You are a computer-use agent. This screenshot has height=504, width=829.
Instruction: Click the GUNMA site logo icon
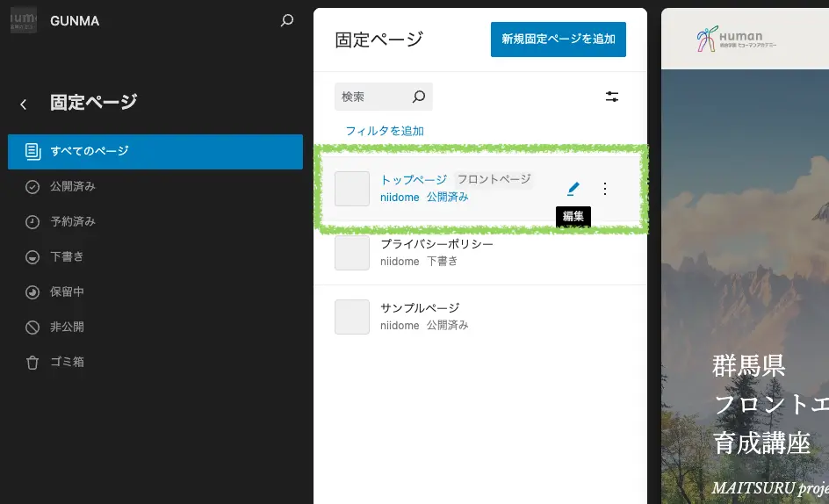click(x=24, y=20)
